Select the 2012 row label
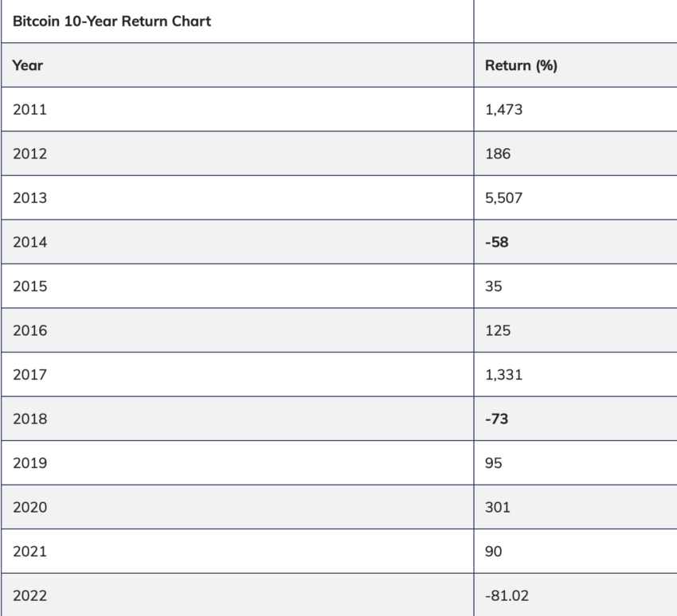The image size is (677, 616). pos(29,154)
